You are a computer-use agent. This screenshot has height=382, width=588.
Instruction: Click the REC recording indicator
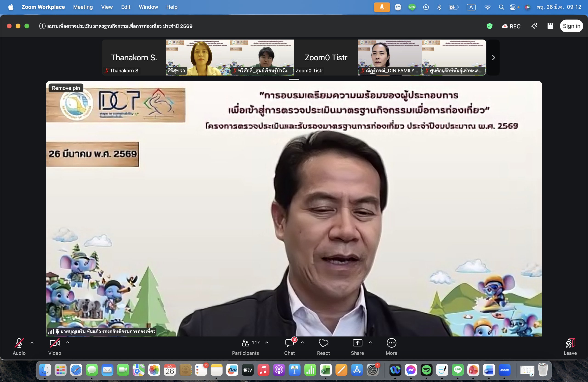511,26
